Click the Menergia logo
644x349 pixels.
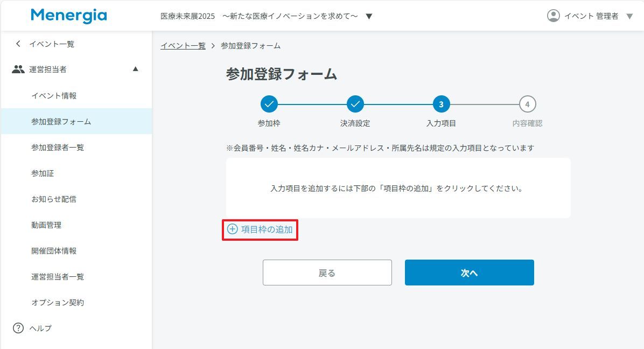68,16
